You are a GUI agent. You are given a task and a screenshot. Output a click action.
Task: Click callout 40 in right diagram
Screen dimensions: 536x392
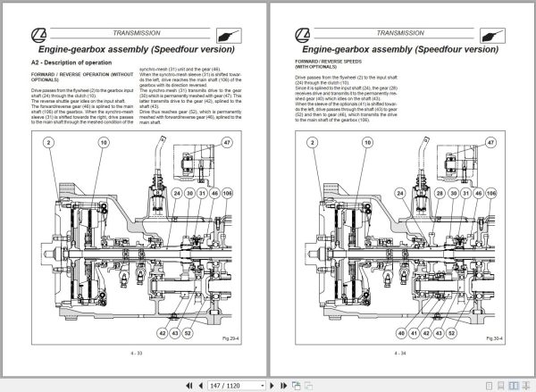click(x=401, y=333)
